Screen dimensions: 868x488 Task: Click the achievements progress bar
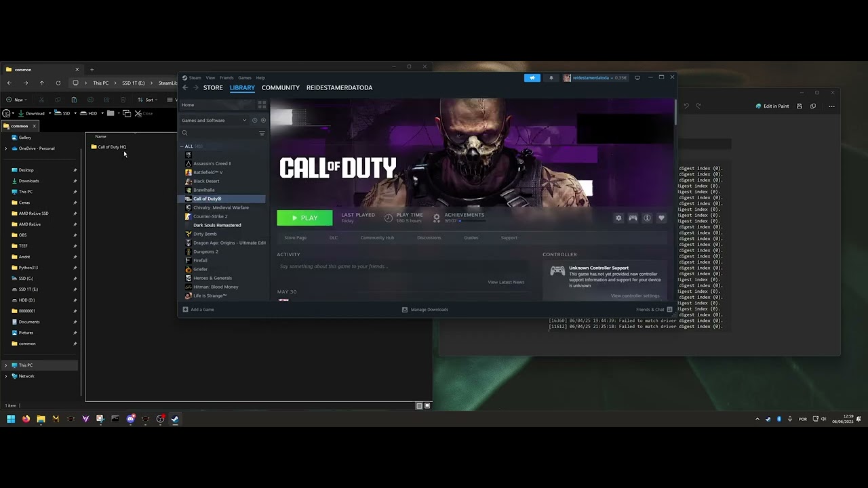click(x=471, y=221)
